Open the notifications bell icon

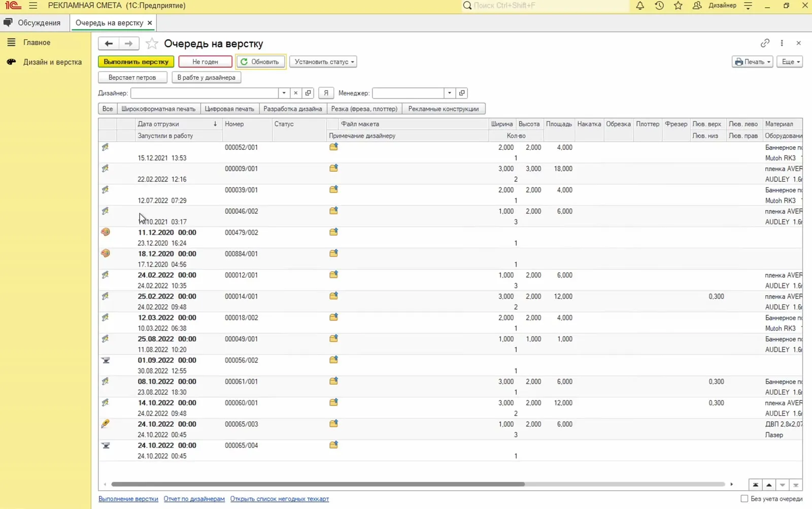click(640, 6)
